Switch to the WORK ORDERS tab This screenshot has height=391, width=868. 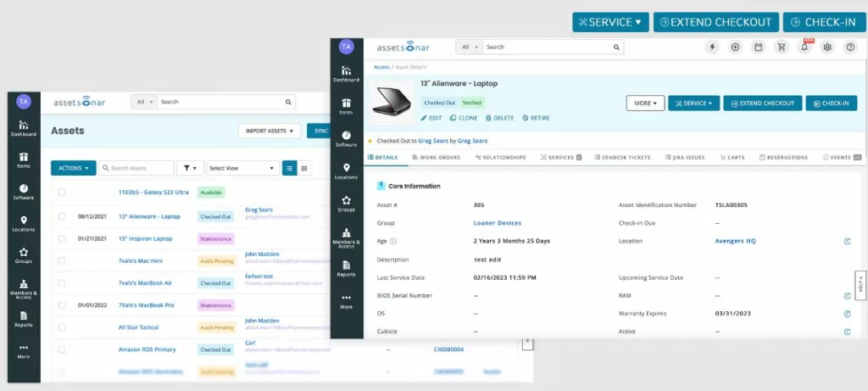click(437, 157)
